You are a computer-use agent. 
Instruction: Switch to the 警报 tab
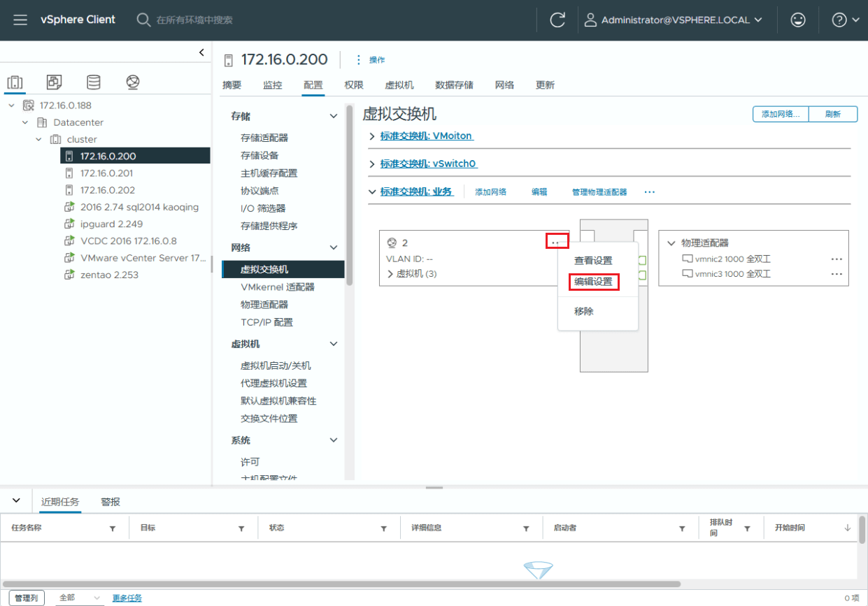pos(111,502)
